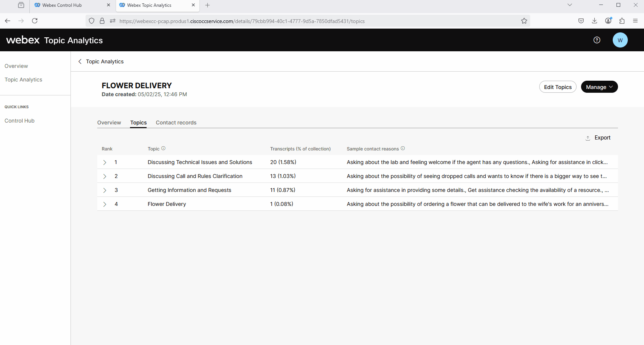Switch to the Overview tab of the collection
The height and width of the screenshot is (345, 644).
[109, 123]
